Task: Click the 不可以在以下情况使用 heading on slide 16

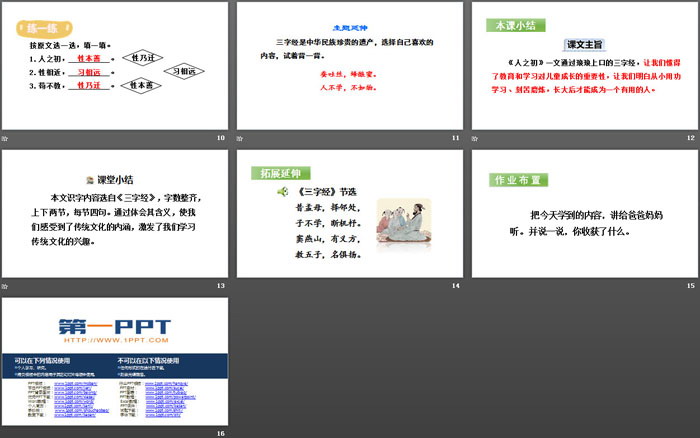Action: (x=148, y=360)
